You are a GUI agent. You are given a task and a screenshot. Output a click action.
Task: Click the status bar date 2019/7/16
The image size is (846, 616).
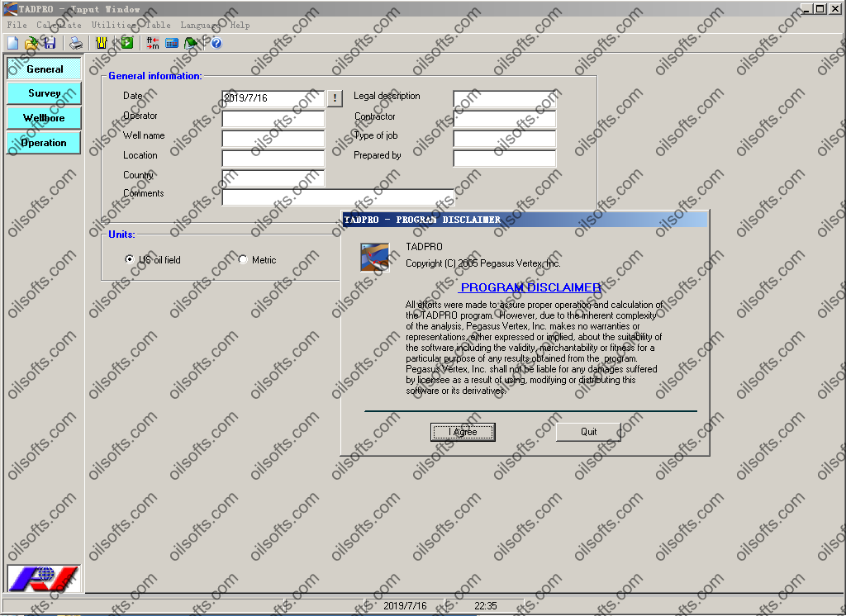405,606
